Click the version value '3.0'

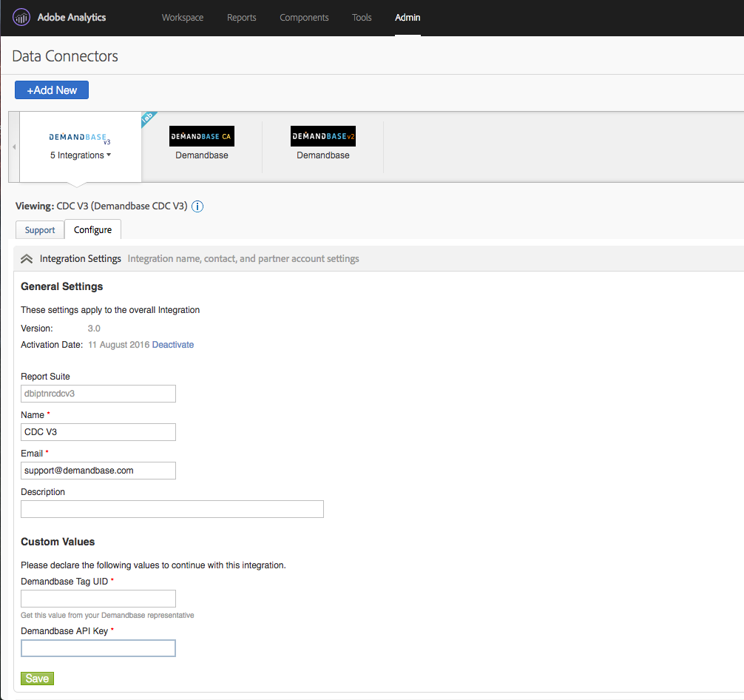[x=94, y=329]
